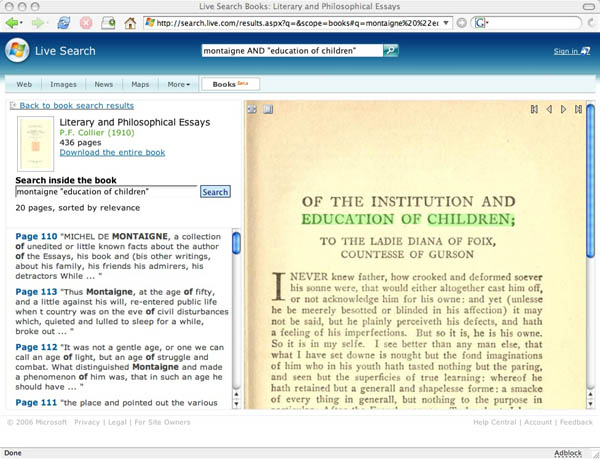Go to previous page in book viewer

click(549, 109)
